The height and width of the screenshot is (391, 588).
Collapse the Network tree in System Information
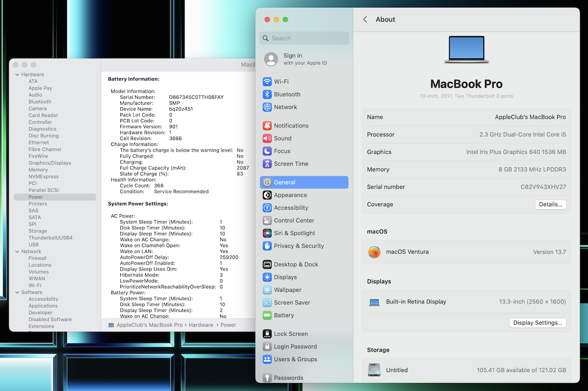click(17, 251)
